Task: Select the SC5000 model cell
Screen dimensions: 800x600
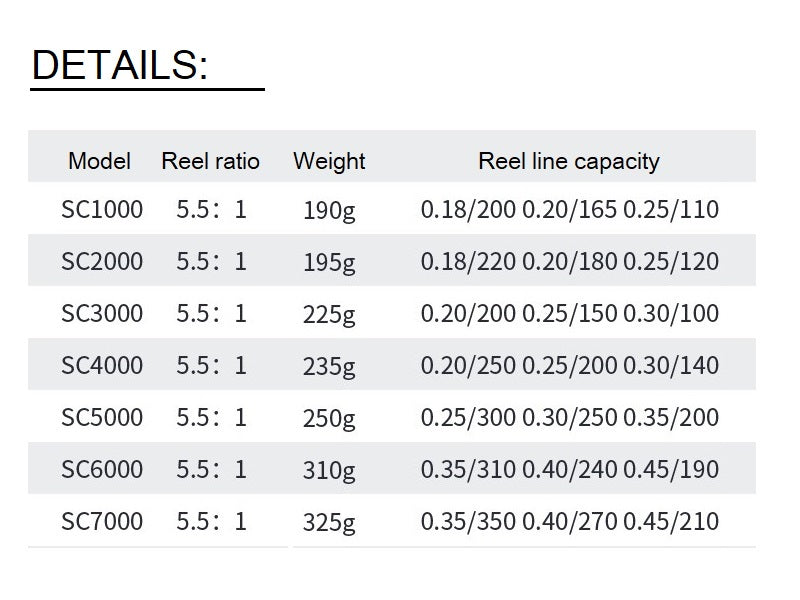Action: click(102, 417)
